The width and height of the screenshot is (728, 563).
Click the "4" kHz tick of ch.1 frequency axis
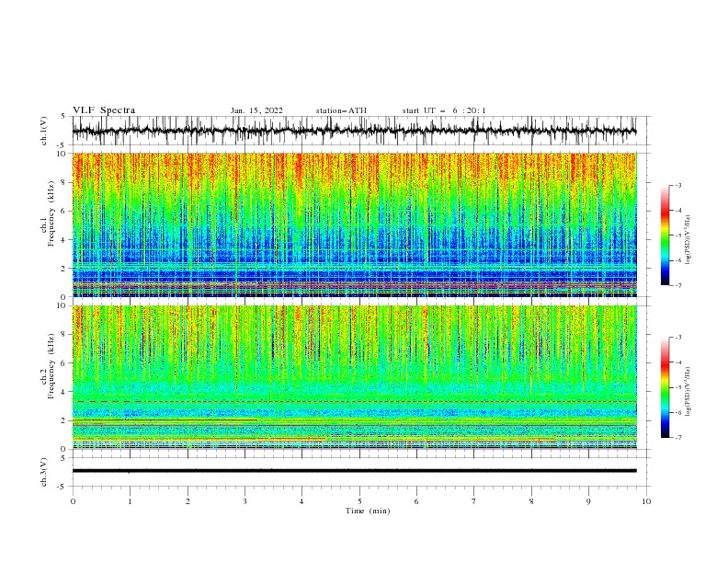(64, 240)
